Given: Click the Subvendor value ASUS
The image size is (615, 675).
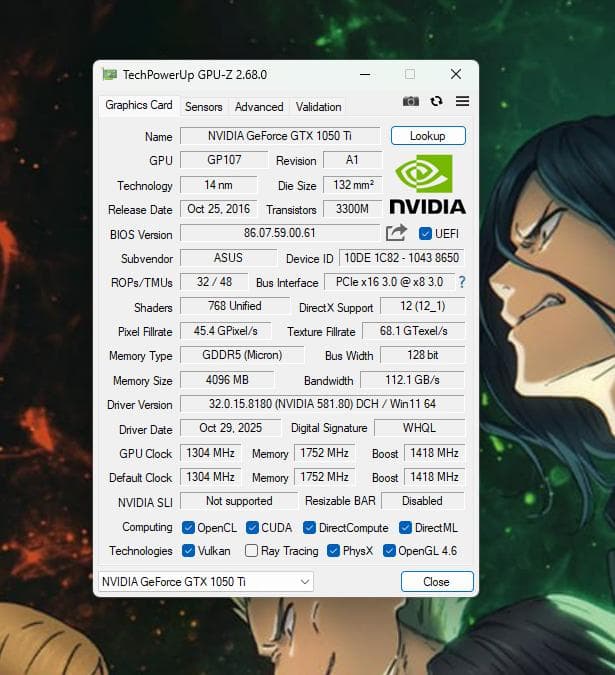Looking at the screenshot, I should (x=228, y=258).
